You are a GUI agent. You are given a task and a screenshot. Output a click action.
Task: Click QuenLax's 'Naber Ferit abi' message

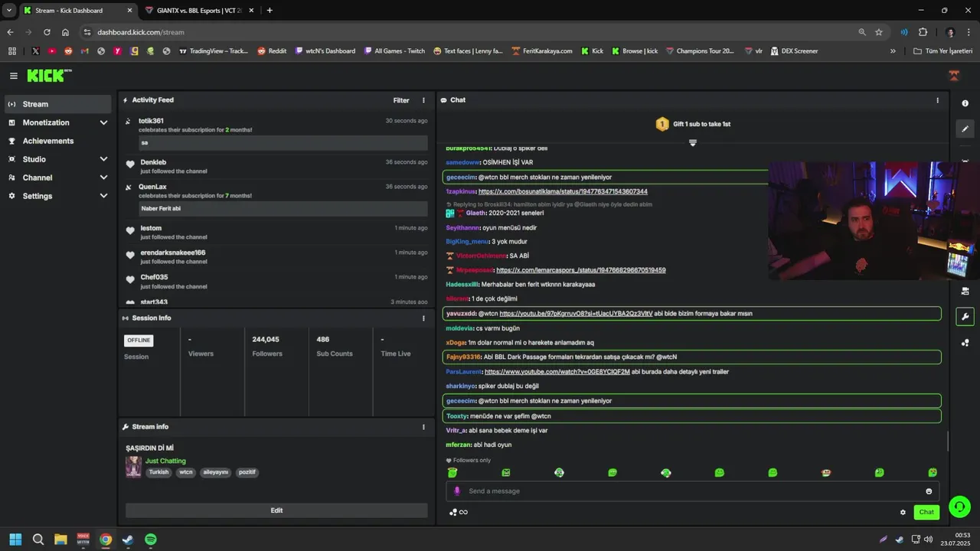tap(283, 209)
